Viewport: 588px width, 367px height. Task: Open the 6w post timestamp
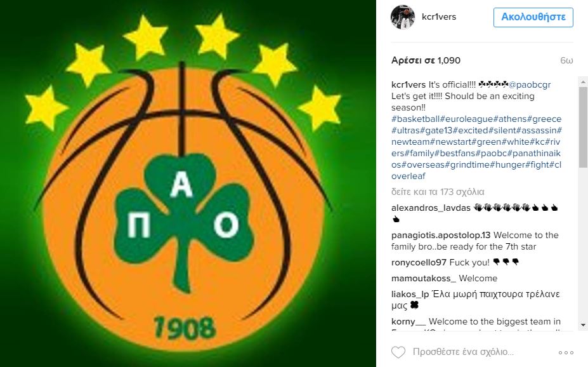pos(566,60)
